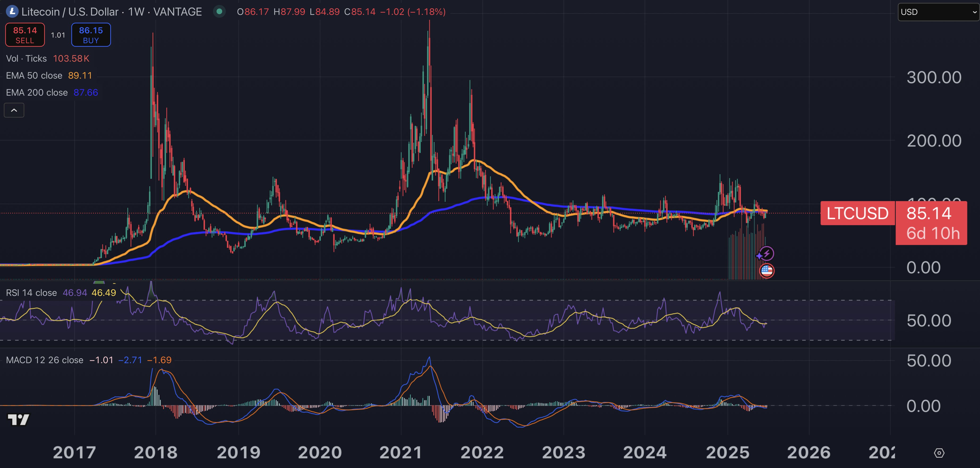Click the TradingView logo
Viewport: 980px width, 468px height.
[18, 419]
